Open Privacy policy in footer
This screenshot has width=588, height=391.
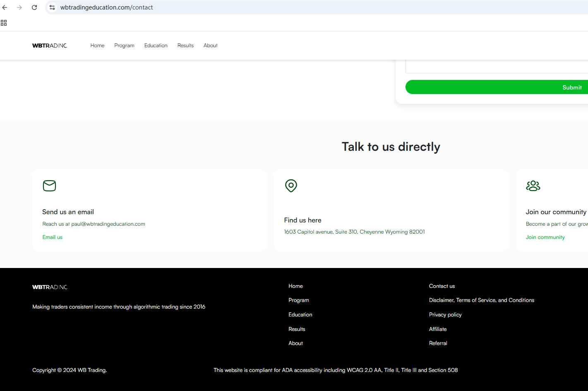[445, 315]
